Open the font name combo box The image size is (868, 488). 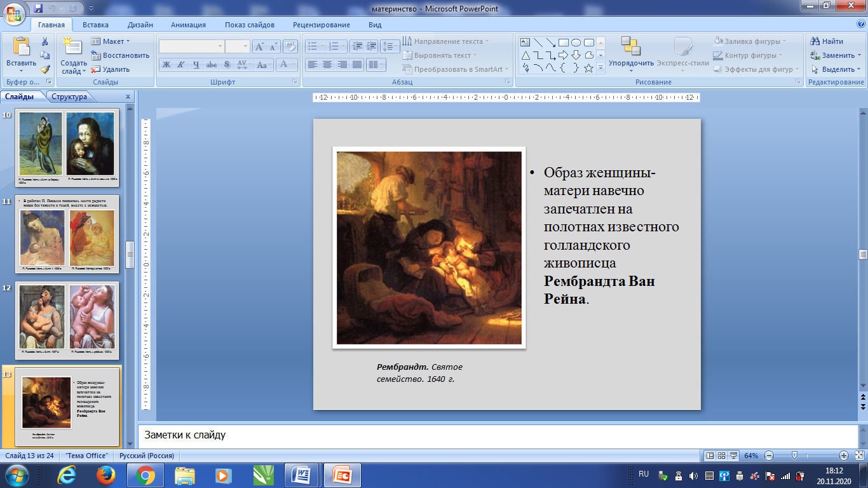pos(191,46)
